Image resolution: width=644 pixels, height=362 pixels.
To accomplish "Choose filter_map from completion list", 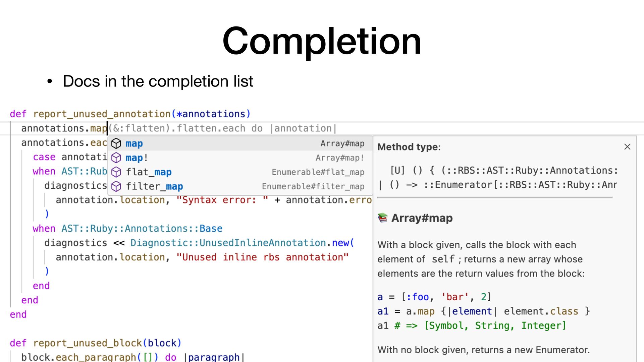I will coord(154,186).
